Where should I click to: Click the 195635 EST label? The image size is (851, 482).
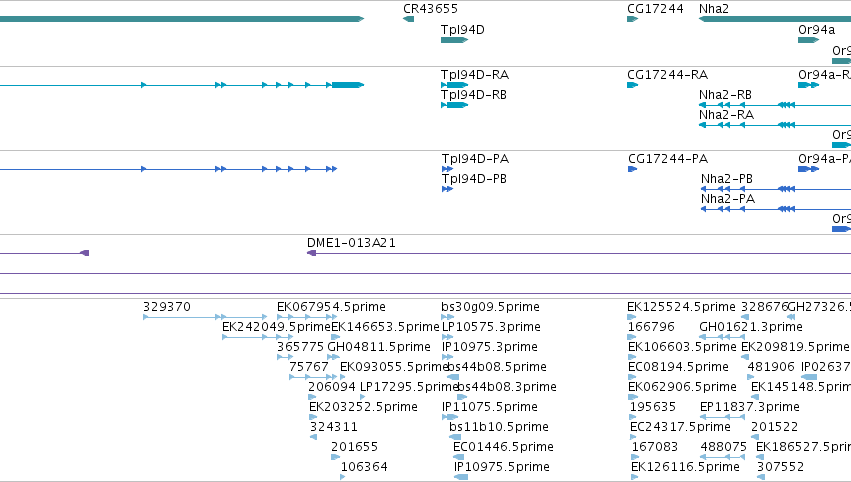coord(653,407)
